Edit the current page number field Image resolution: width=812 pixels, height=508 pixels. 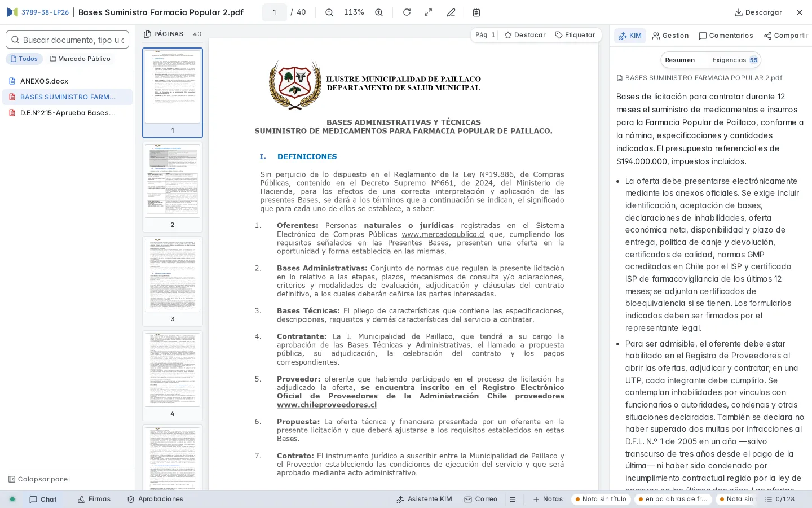click(275, 12)
